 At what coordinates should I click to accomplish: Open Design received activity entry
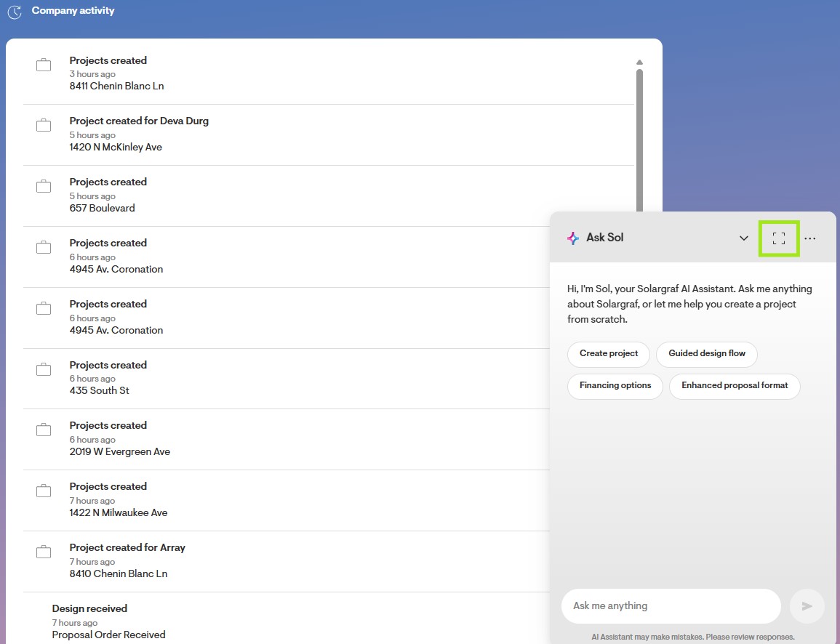pyautogui.click(x=287, y=619)
